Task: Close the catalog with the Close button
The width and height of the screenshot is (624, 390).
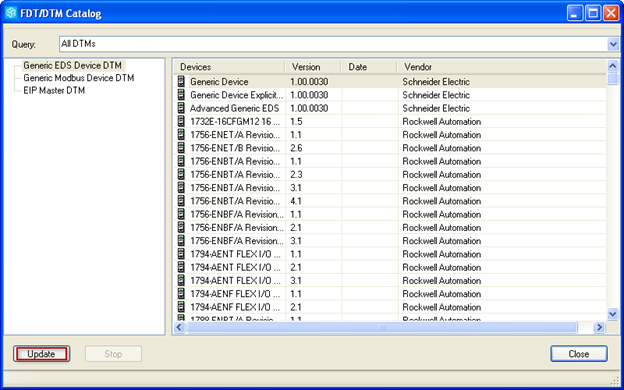Action: (x=579, y=354)
